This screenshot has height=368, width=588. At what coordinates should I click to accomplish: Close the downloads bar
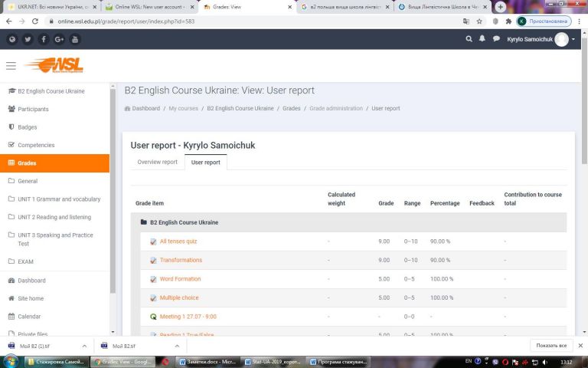point(580,346)
